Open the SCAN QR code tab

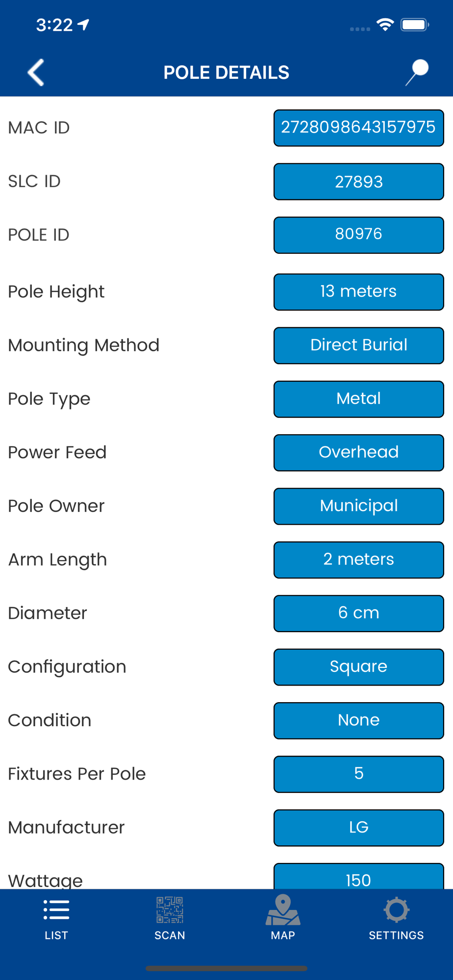170,920
